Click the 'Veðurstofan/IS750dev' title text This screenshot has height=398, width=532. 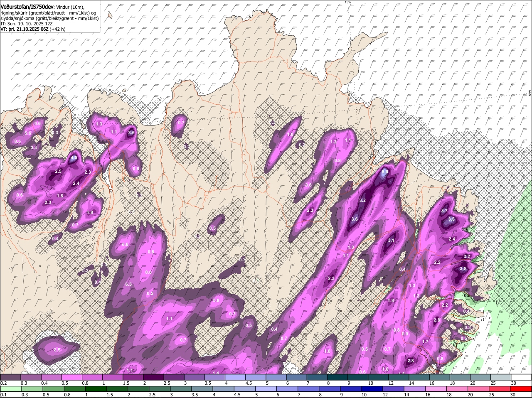click(27, 7)
